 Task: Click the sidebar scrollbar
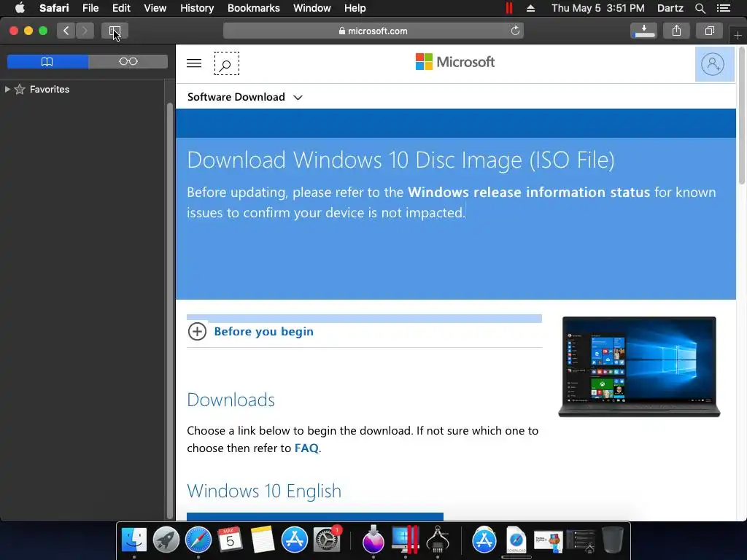(x=170, y=309)
